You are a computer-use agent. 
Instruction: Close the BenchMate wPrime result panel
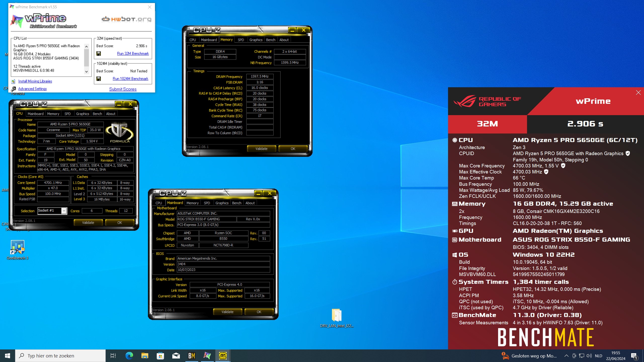(x=638, y=93)
